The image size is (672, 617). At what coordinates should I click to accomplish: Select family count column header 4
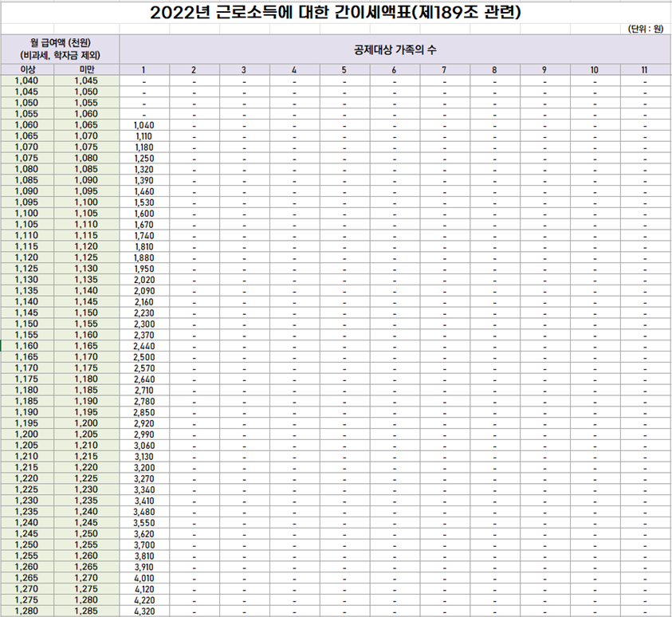click(x=294, y=70)
